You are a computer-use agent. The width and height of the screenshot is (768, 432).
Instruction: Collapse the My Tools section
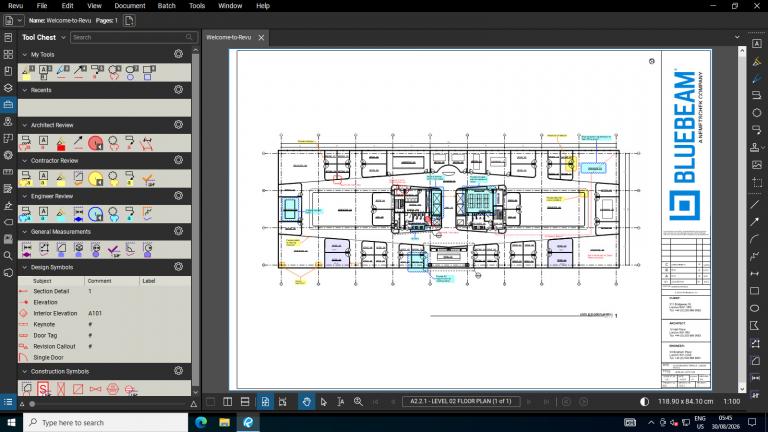pyautogui.click(x=25, y=54)
